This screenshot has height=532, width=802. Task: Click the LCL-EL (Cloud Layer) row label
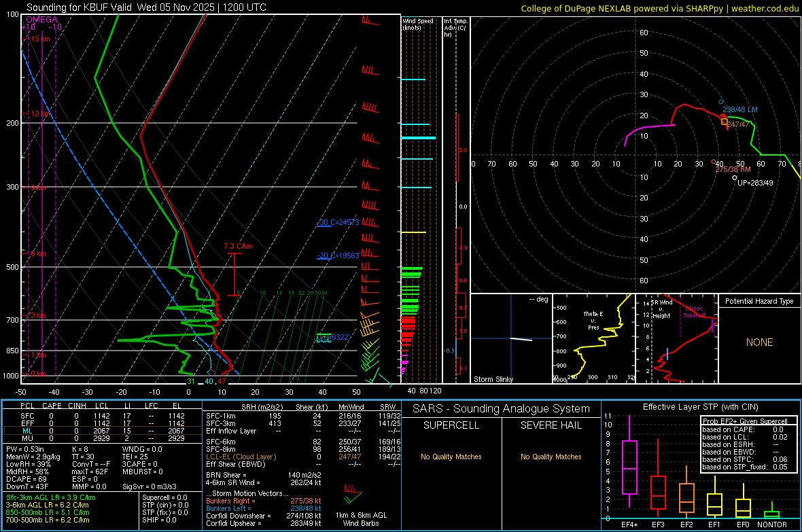point(241,457)
